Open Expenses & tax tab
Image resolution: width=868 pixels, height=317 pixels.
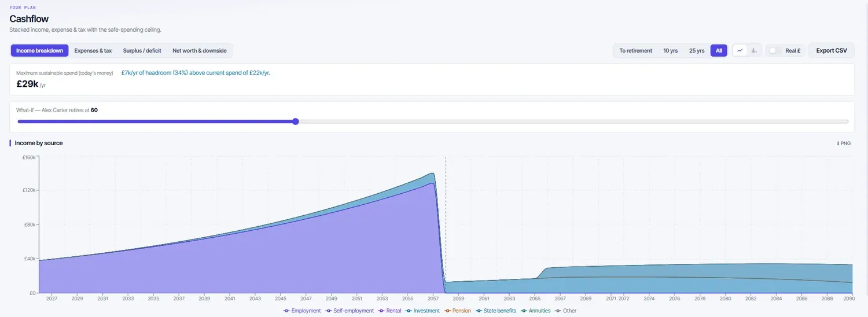click(x=93, y=50)
